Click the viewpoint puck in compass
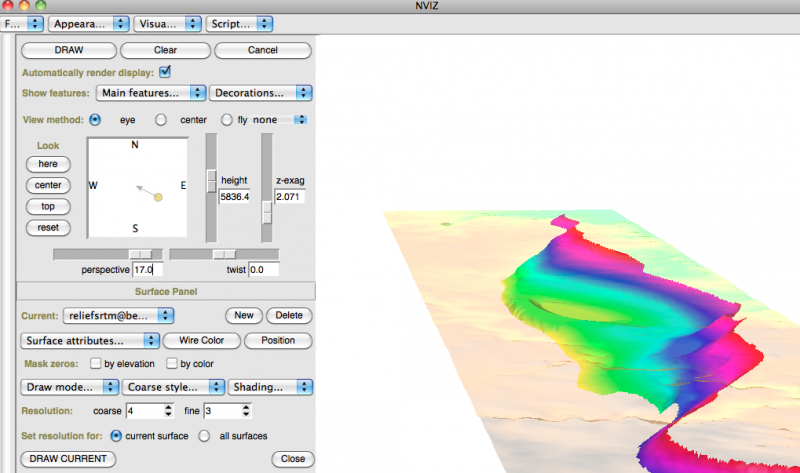This screenshot has width=800, height=473. click(158, 198)
